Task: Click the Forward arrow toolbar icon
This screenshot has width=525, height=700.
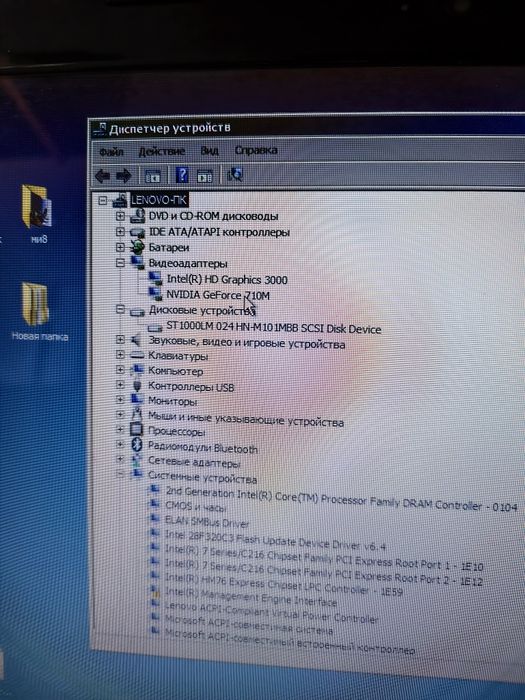Action: pyautogui.click(x=124, y=176)
